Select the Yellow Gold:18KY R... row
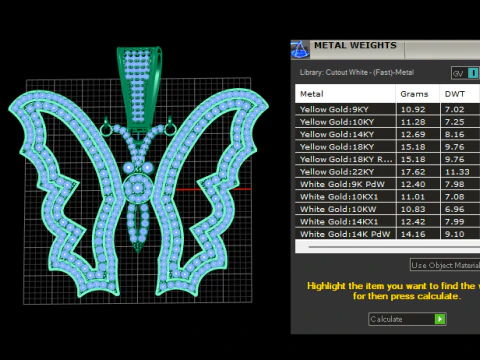 pos(387,159)
